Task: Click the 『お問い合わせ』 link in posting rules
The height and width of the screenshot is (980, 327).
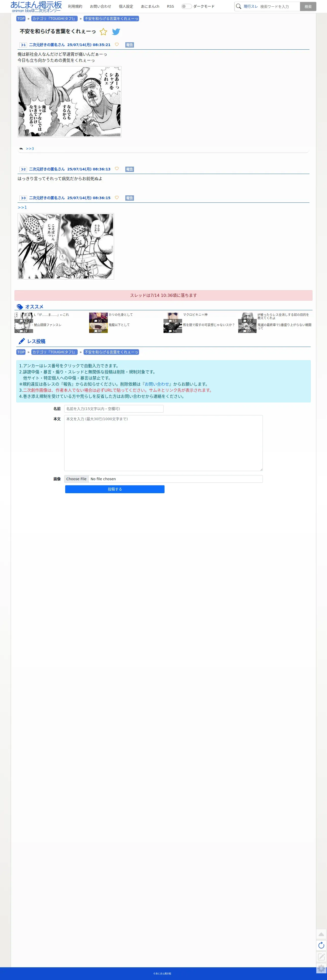Action: point(157,384)
